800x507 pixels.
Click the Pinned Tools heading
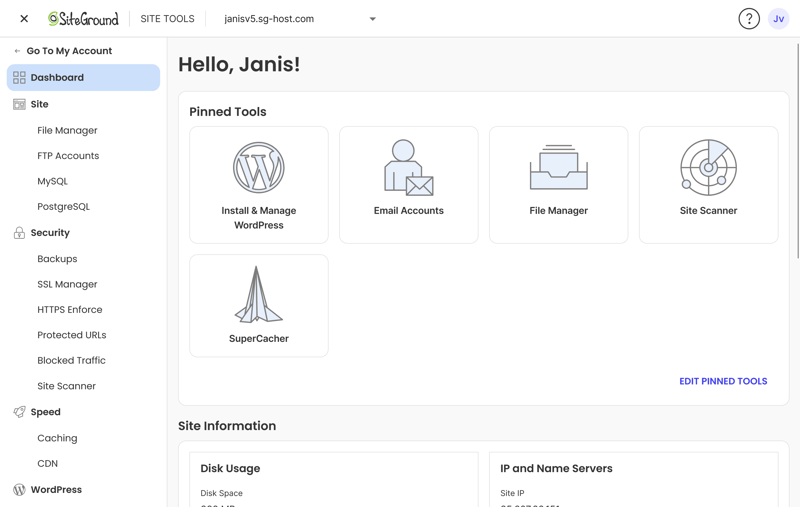click(x=228, y=112)
